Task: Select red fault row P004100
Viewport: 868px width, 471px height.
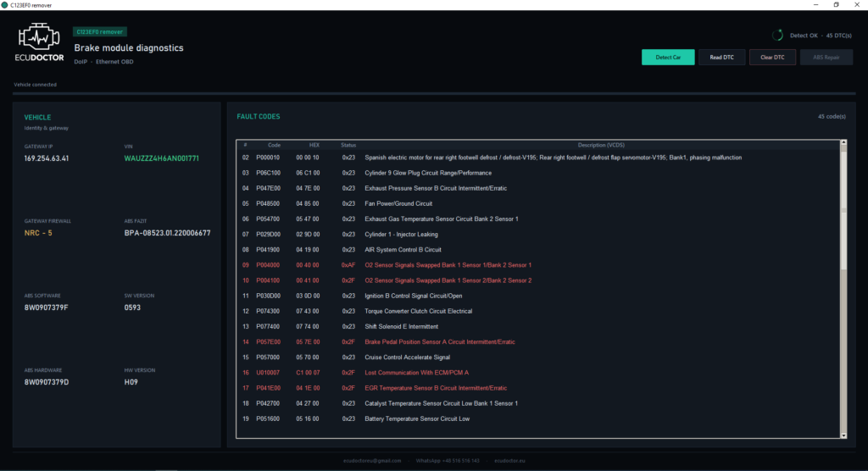Action: pyautogui.click(x=538, y=280)
